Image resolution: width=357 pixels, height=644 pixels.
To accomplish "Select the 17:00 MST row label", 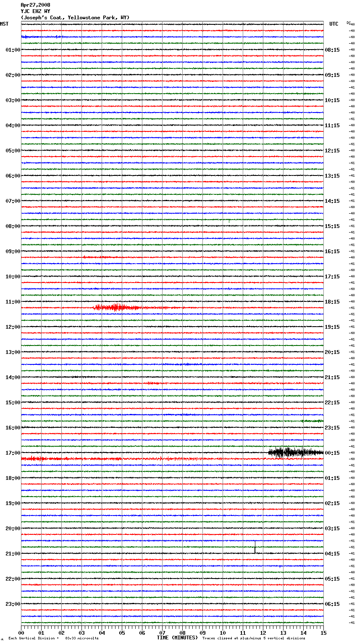I will point(13,453).
